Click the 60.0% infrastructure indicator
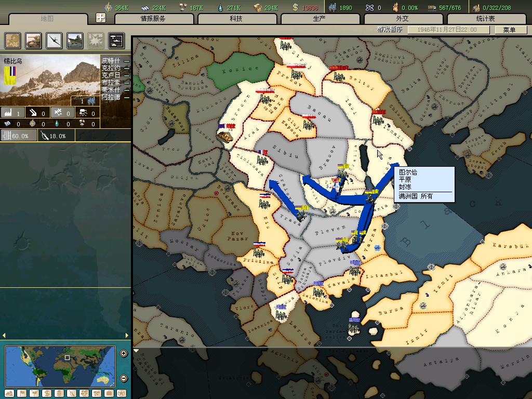The width and height of the screenshot is (532, 399). coord(19,136)
